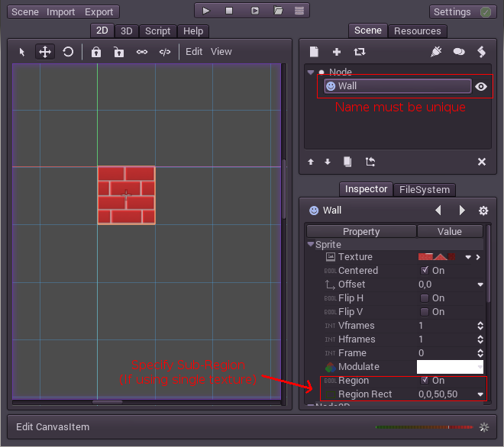The height and width of the screenshot is (447, 504).
Task: Open the Scene menu
Action: (25, 12)
